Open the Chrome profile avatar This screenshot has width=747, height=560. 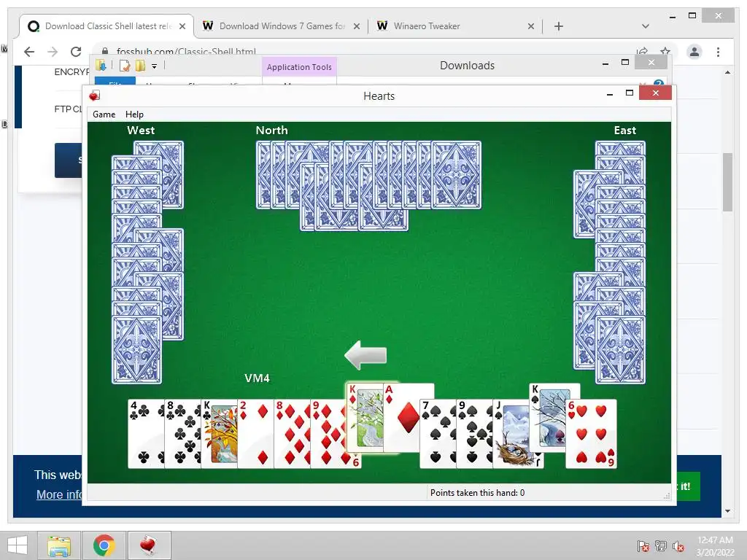coord(694,52)
